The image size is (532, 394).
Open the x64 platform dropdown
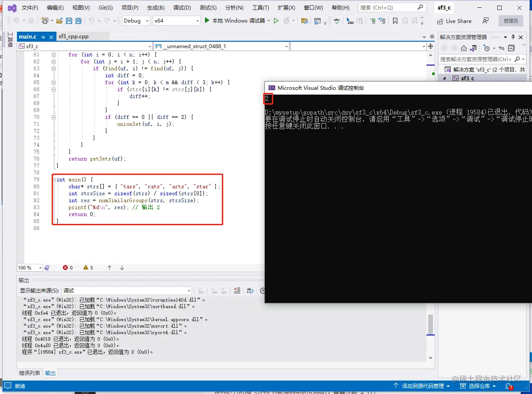point(177,21)
